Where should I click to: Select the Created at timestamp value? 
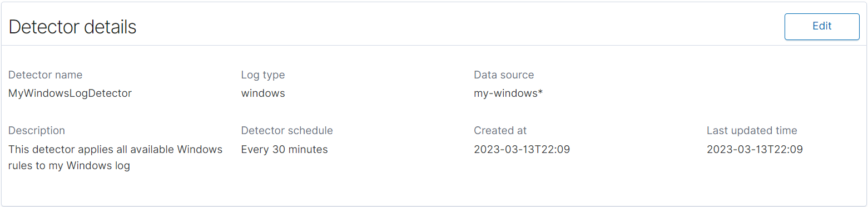pos(522,149)
